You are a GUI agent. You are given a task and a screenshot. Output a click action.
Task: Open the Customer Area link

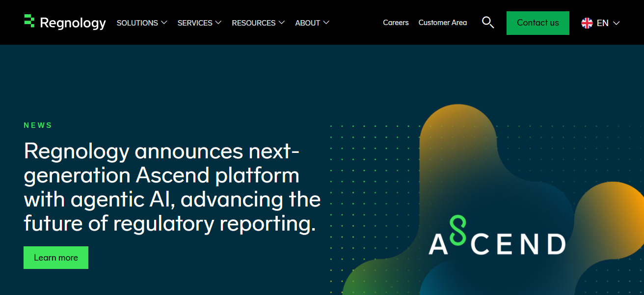coord(442,23)
